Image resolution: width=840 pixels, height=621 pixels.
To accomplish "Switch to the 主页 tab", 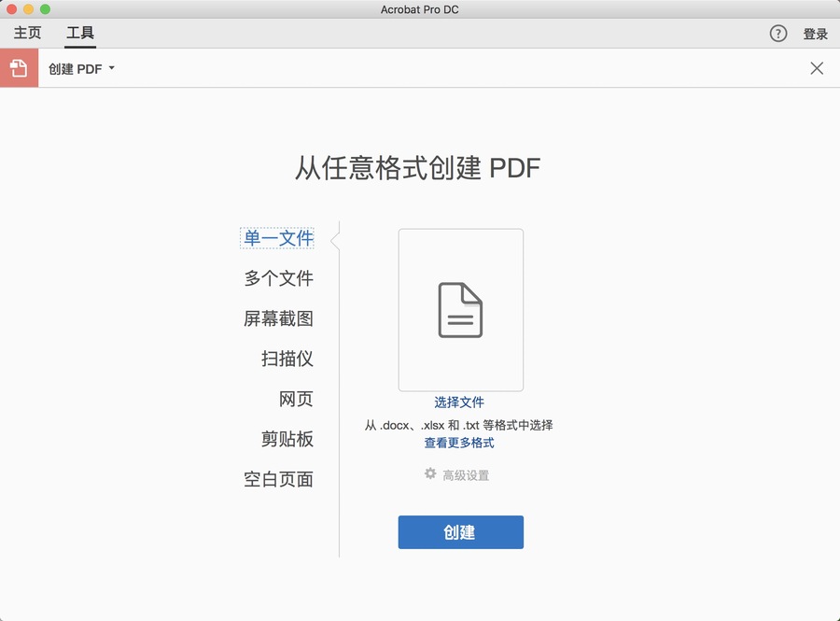I will (27, 34).
